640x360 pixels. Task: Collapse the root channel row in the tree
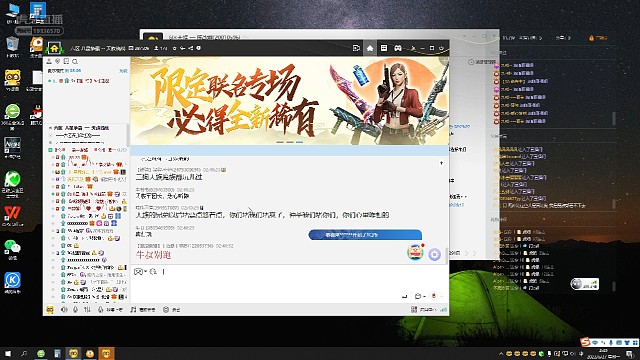50,128
